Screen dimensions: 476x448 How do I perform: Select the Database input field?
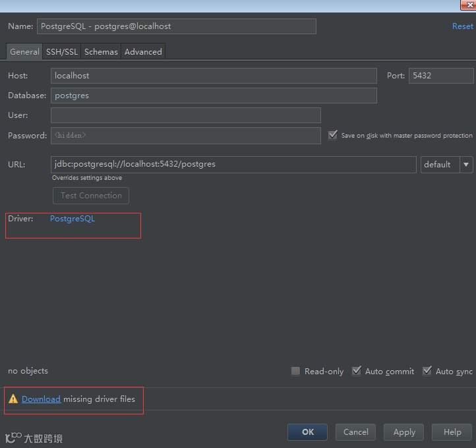pos(214,96)
